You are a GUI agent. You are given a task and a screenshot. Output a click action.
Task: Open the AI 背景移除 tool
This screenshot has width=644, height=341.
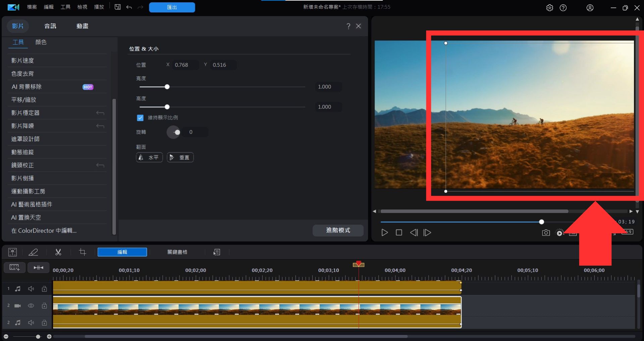tap(57, 87)
